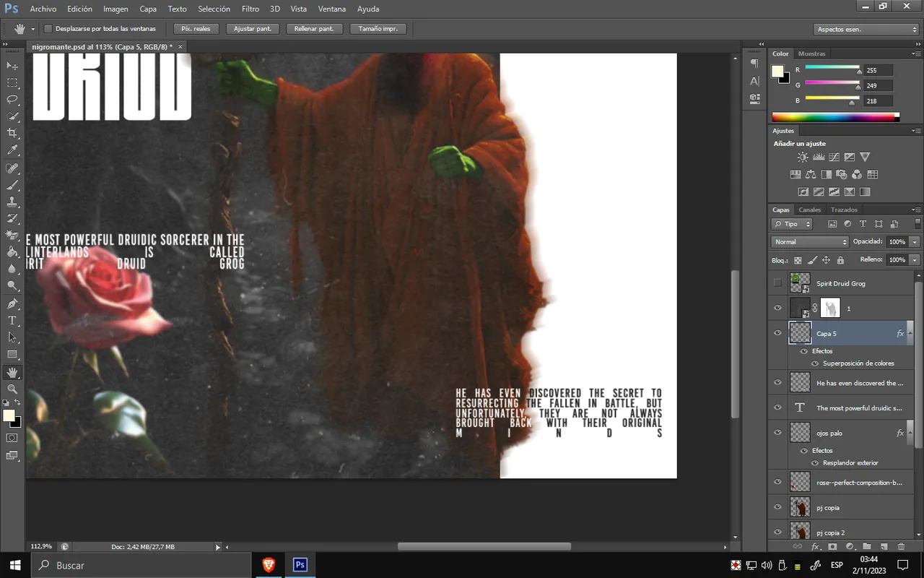Open the Relleno slider dropdown

point(915,259)
